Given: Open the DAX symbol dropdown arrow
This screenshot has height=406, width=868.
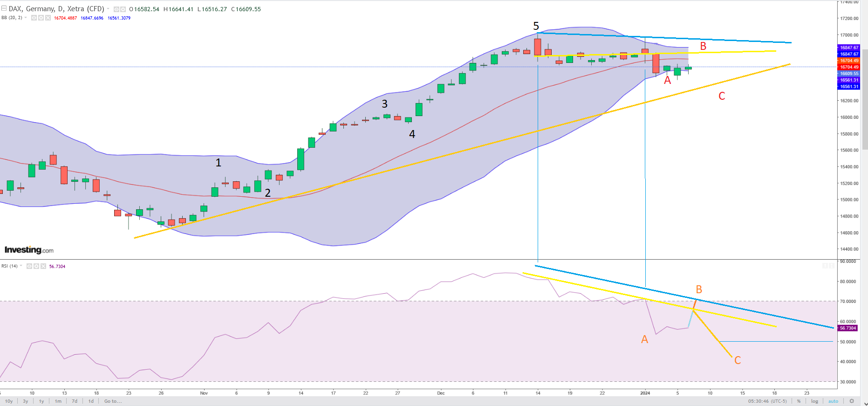Looking at the screenshot, I should (108, 9).
